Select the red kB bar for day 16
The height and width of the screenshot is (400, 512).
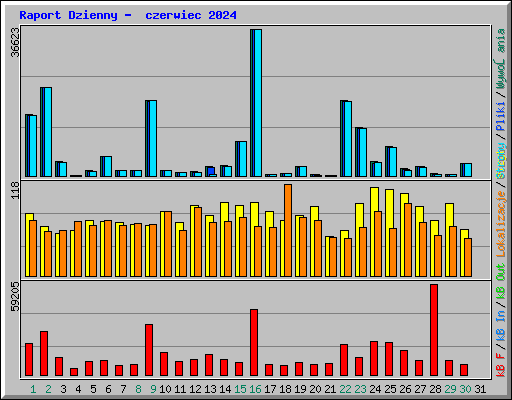click(x=254, y=343)
